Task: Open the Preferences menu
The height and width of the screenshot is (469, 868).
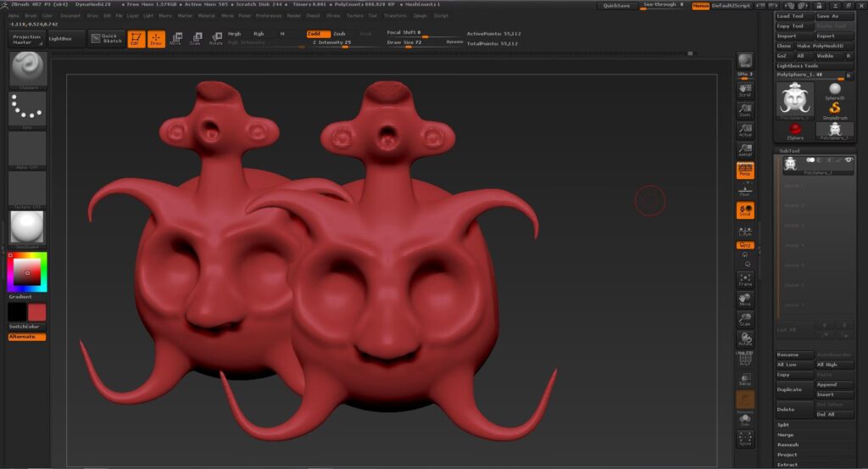Action: pyautogui.click(x=269, y=15)
